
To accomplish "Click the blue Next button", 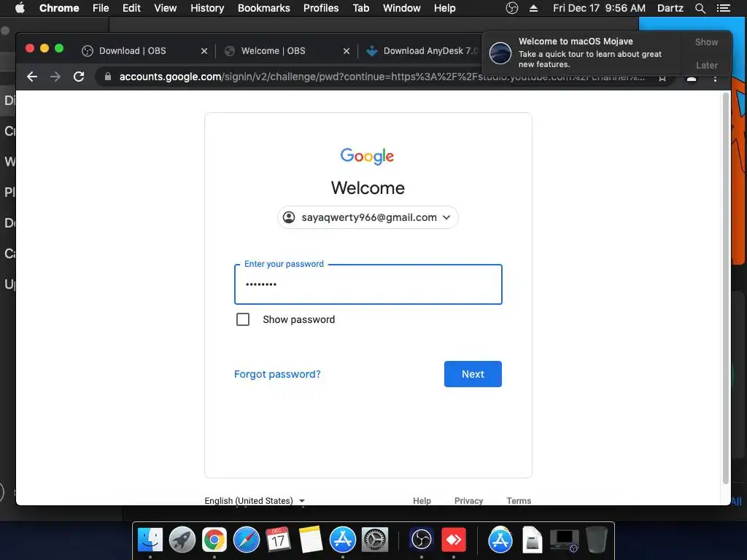I will (473, 374).
